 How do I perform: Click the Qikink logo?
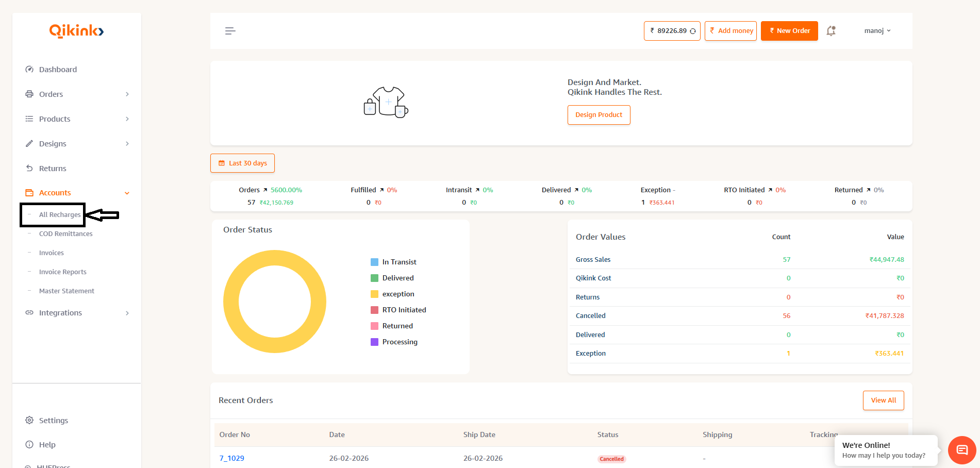click(x=76, y=31)
